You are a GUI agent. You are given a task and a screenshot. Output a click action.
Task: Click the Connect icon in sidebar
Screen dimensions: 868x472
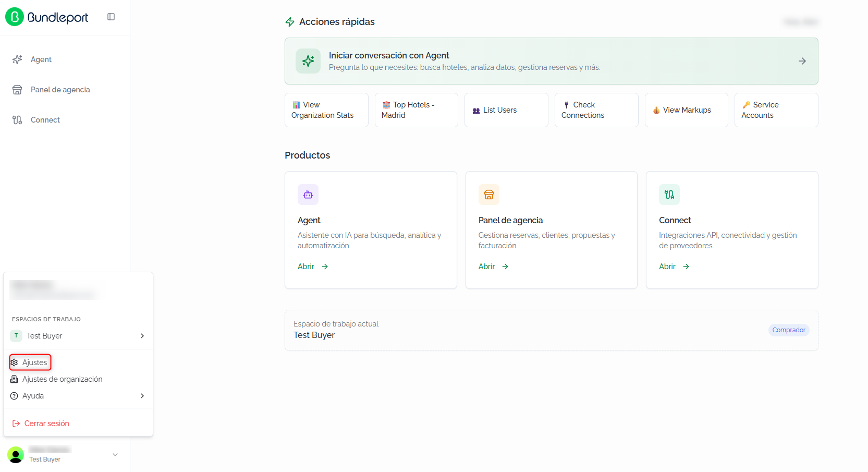point(17,120)
